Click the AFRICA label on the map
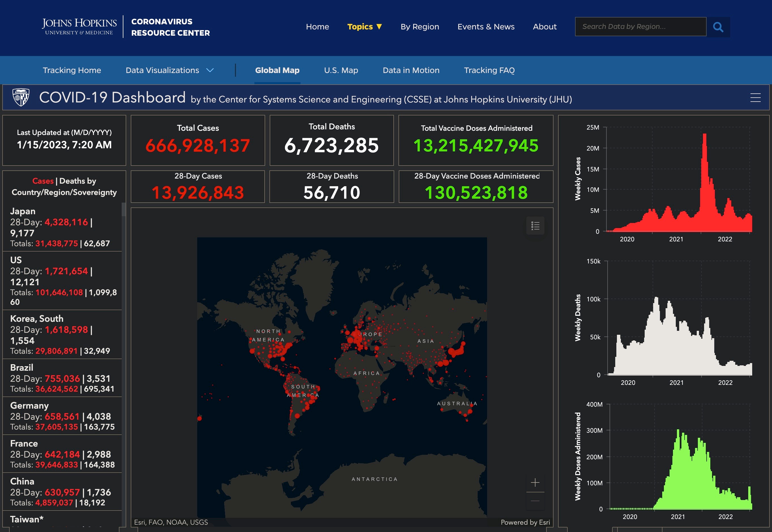This screenshot has width=772, height=532. [367, 373]
